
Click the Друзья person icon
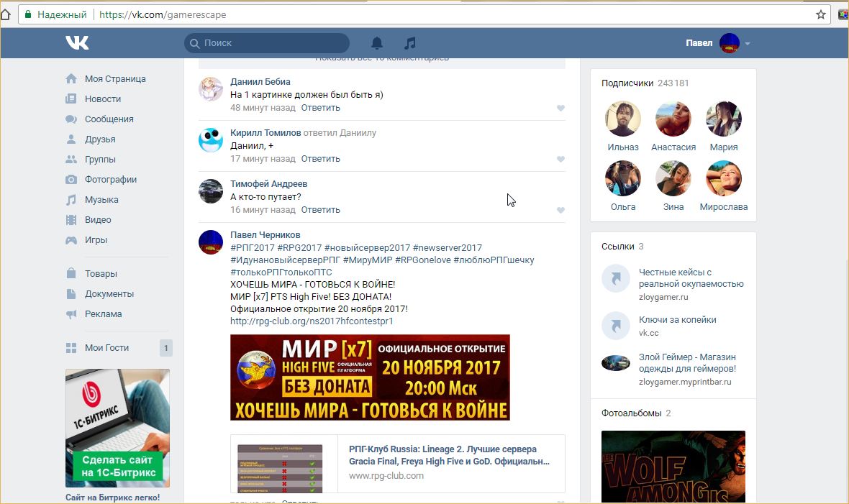pos(71,139)
